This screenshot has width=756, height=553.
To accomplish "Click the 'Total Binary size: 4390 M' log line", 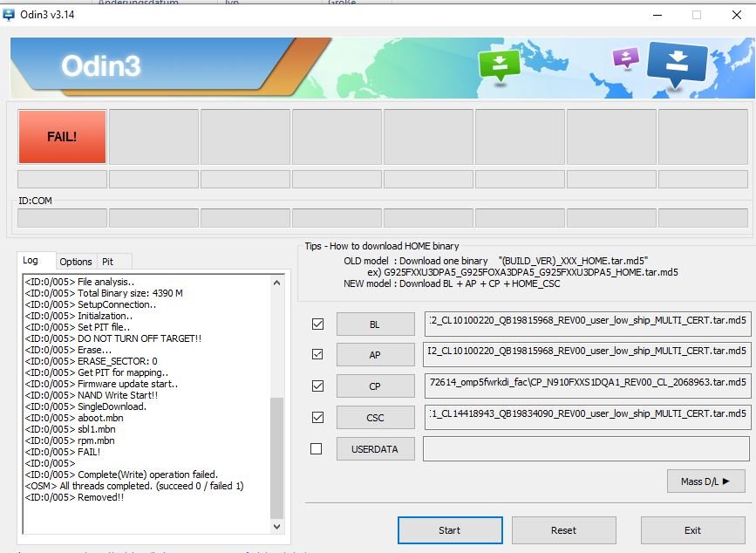I will click(104, 293).
